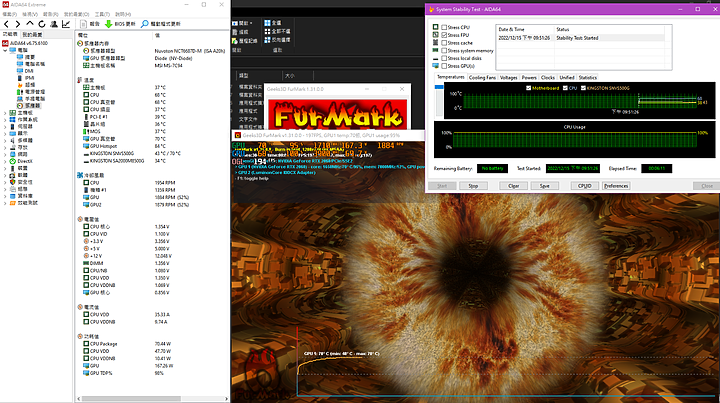Uncheck the Stress FPU checkbox
This screenshot has height=403, width=720.
click(444, 35)
